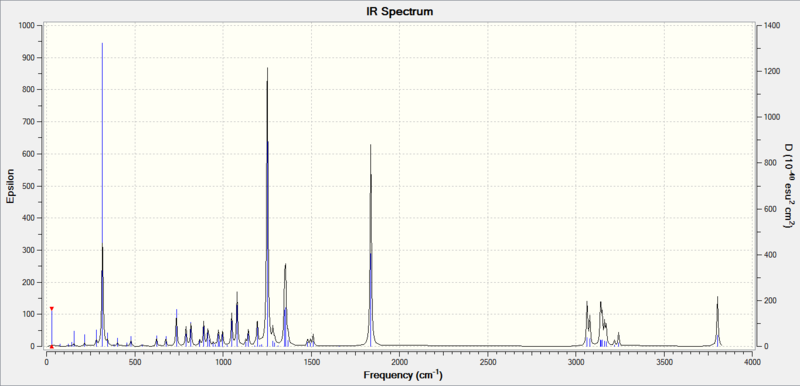The width and height of the screenshot is (800, 386).
Task: Click the red triangle marker at the low-frequency line
Action: pyautogui.click(x=52, y=308)
